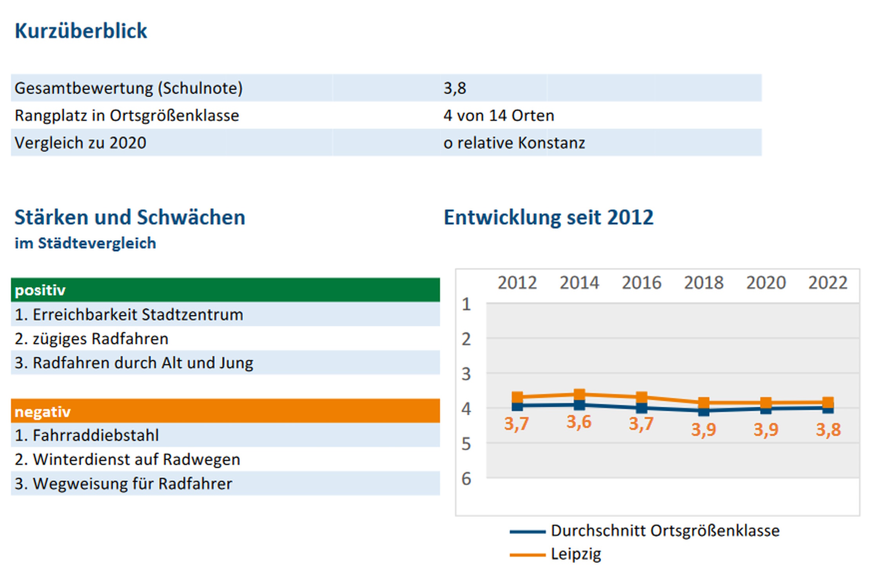Screen dimensions: 882x588
Task: Click the 2014 blue average data marker
Action: (x=579, y=406)
